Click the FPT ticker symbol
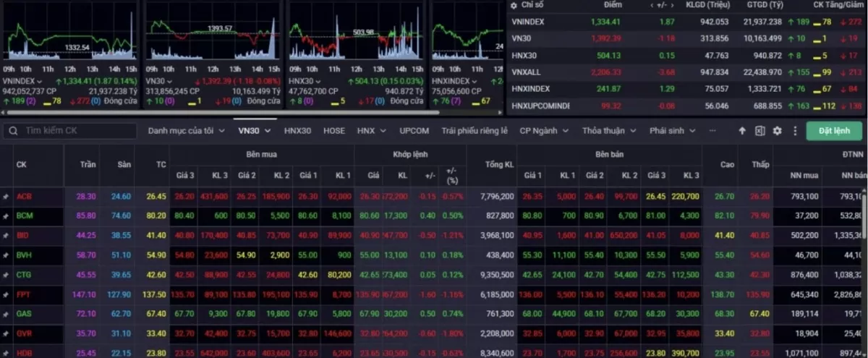Viewport: 868px width, 358px height. (x=24, y=295)
